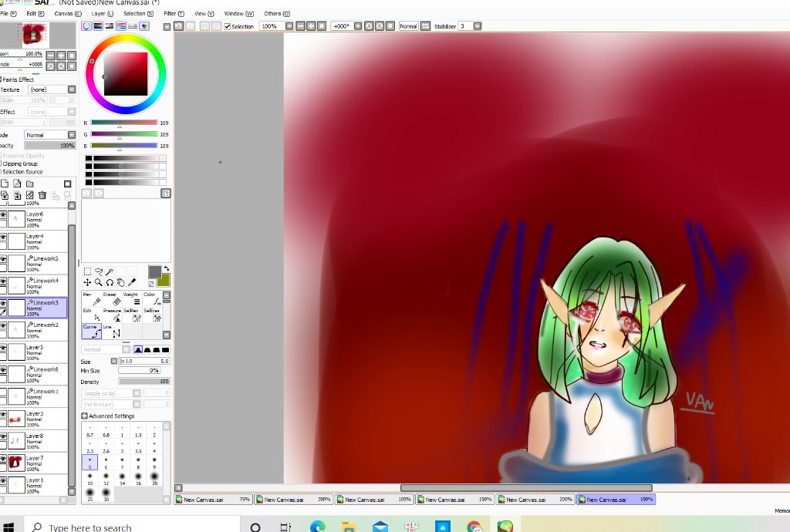This screenshot has height=532, width=790.
Task: Choose the move tool
Action: pos(87,282)
